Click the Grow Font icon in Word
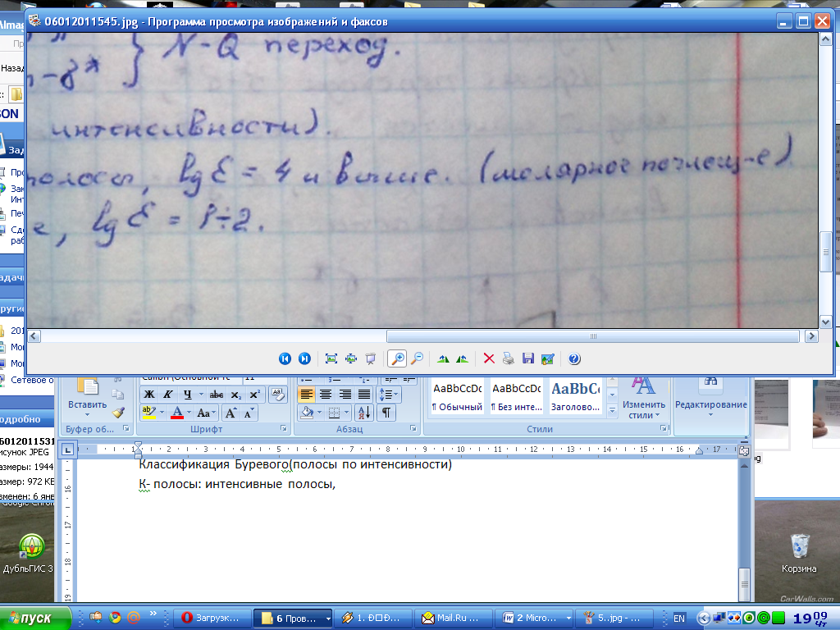 [x=231, y=413]
